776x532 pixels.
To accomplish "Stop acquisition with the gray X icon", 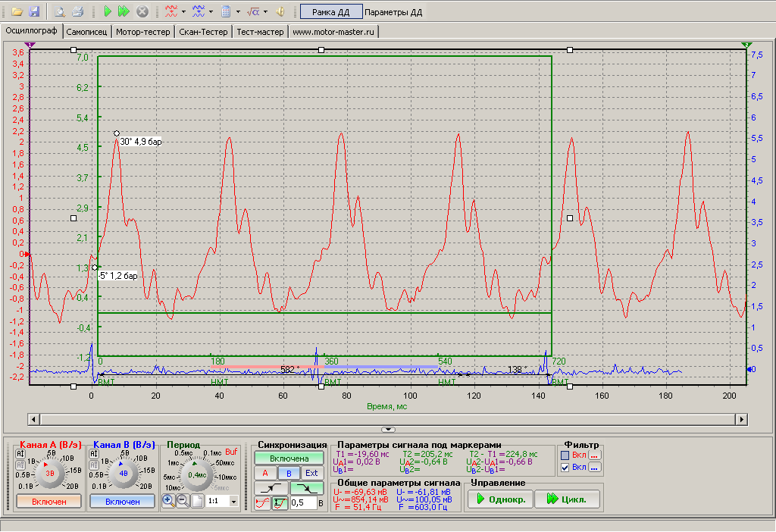I will click(142, 11).
